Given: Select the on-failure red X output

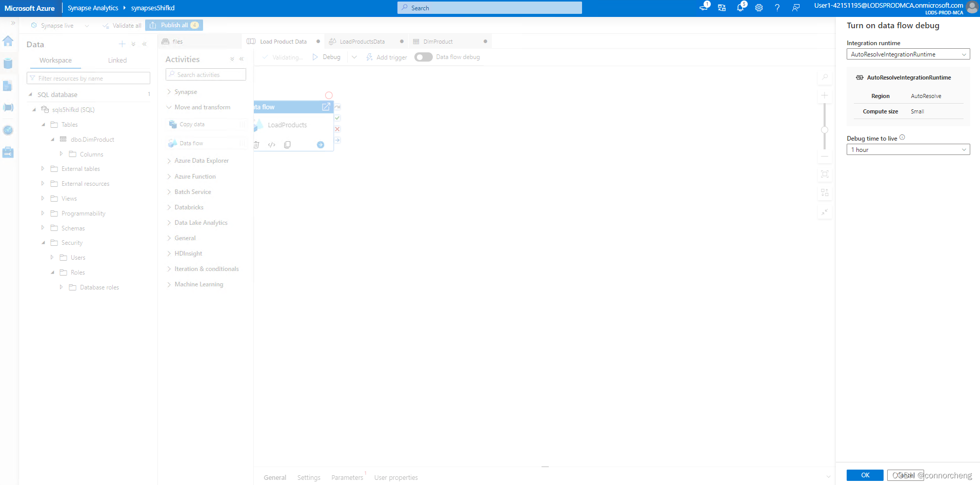Looking at the screenshot, I should click(337, 129).
